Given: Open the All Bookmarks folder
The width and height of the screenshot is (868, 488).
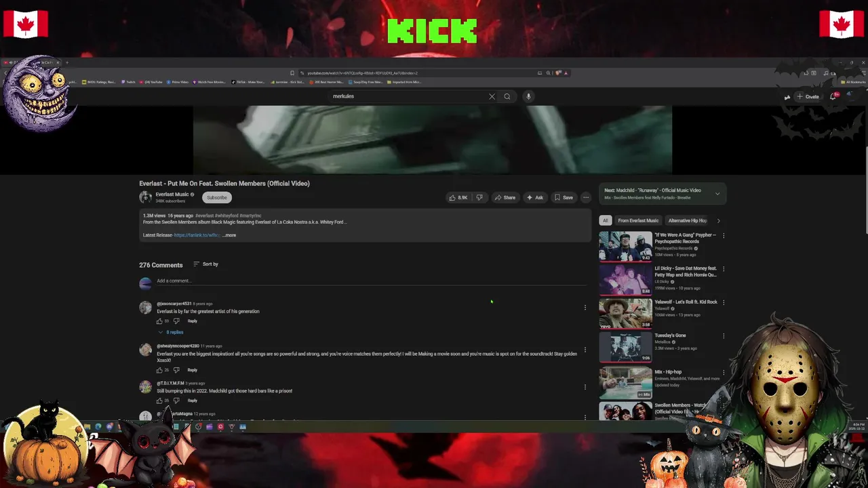Looking at the screenshot, I should coord(852,82).
